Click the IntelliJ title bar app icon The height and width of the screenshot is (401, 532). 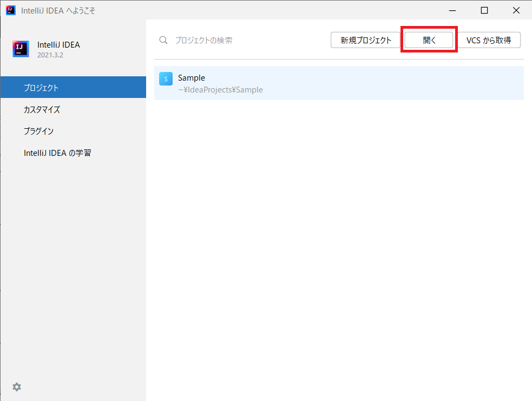pos(11,10)
